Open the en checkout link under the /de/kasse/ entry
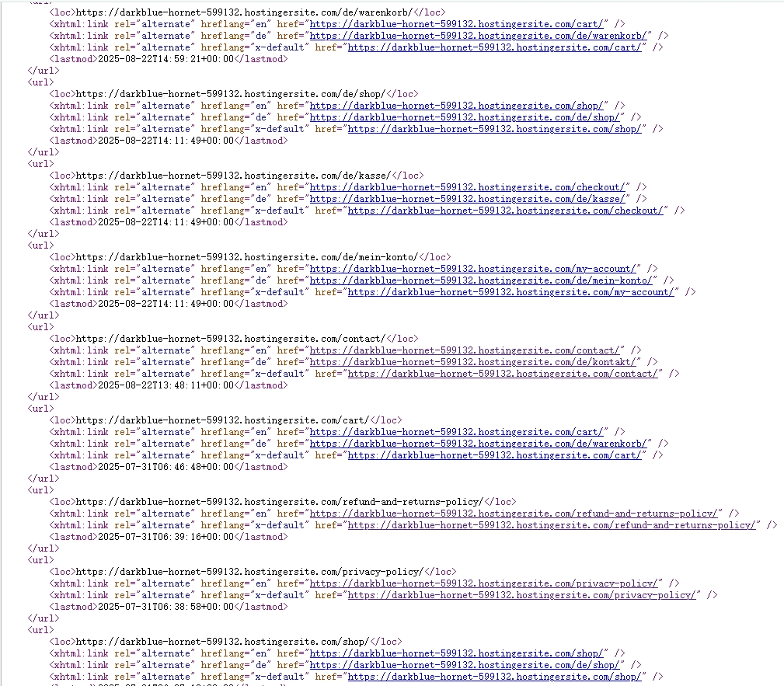Screen dimensions: 784x686 point(468,187)
